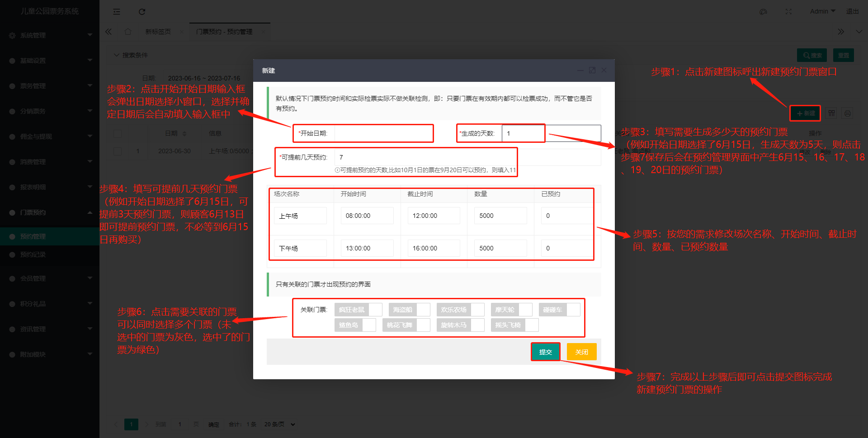The width and height of the screenshot is (868, 438).
Task: Go to previous page arrow in pagination
Action: tap(116, 424)
